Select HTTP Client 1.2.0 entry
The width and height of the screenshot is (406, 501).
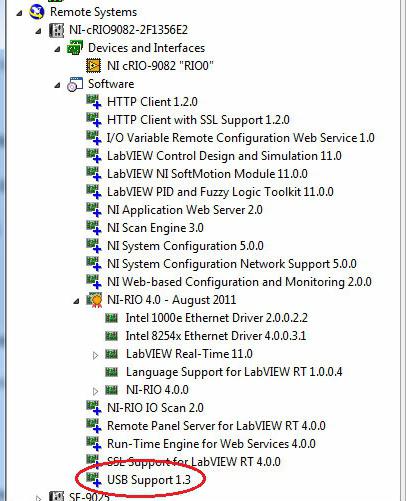pyautogui.click(x=152, y=102)
